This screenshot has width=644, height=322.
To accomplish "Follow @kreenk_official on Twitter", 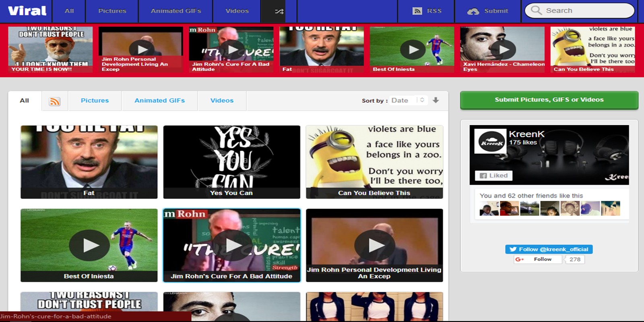I will pyautogui.click(x=549, y=249).
